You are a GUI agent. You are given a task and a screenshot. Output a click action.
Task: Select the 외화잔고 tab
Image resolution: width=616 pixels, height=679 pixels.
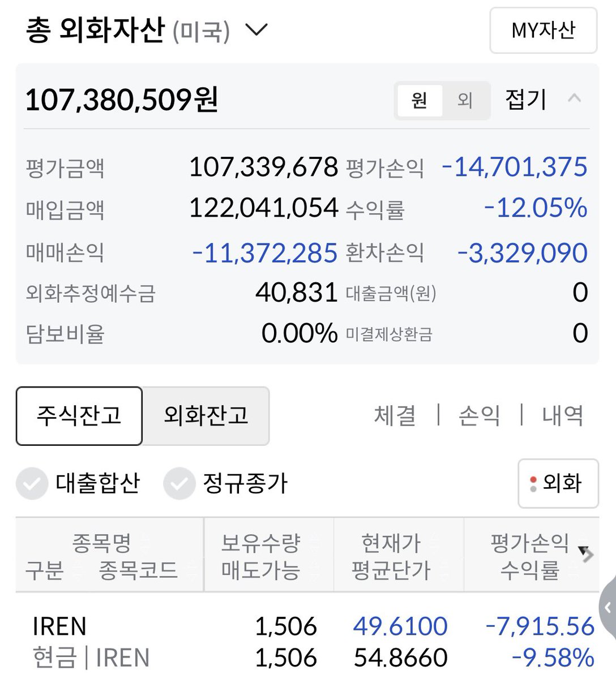click(x=206, y=416)
